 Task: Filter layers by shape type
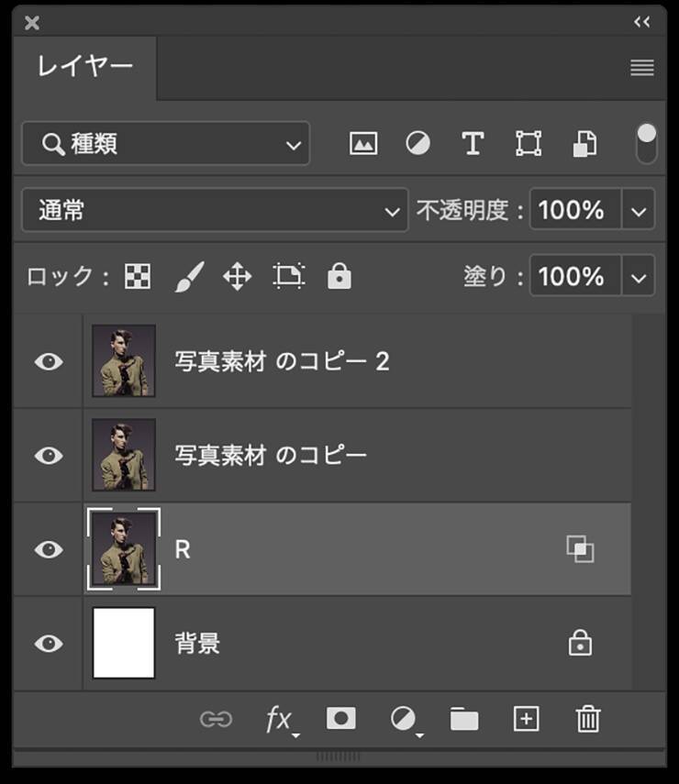[528, 144]
